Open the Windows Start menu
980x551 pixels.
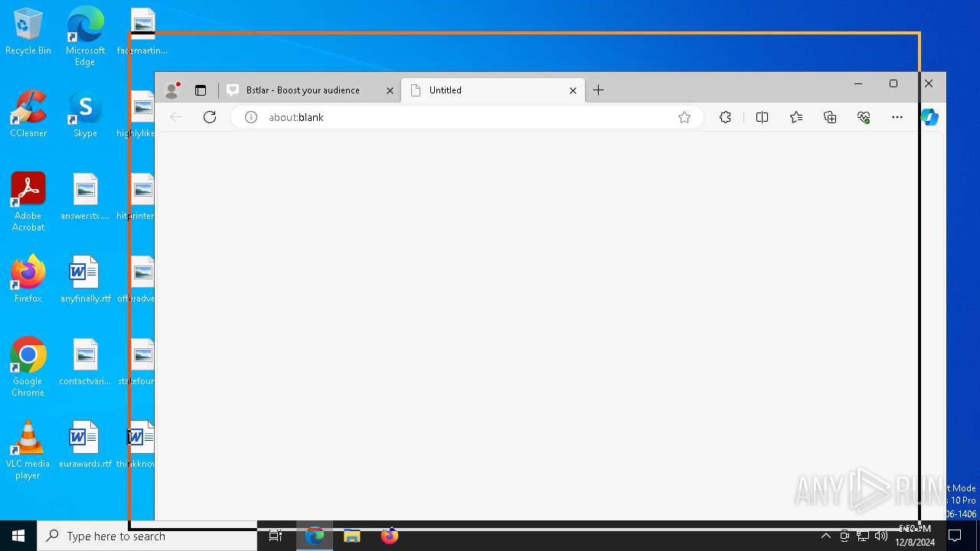[18, 536]
